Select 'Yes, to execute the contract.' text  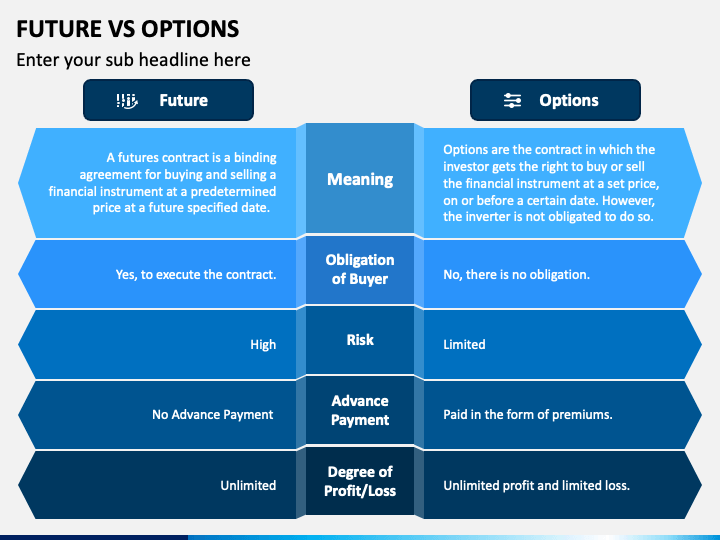click(x=196, y=275)
